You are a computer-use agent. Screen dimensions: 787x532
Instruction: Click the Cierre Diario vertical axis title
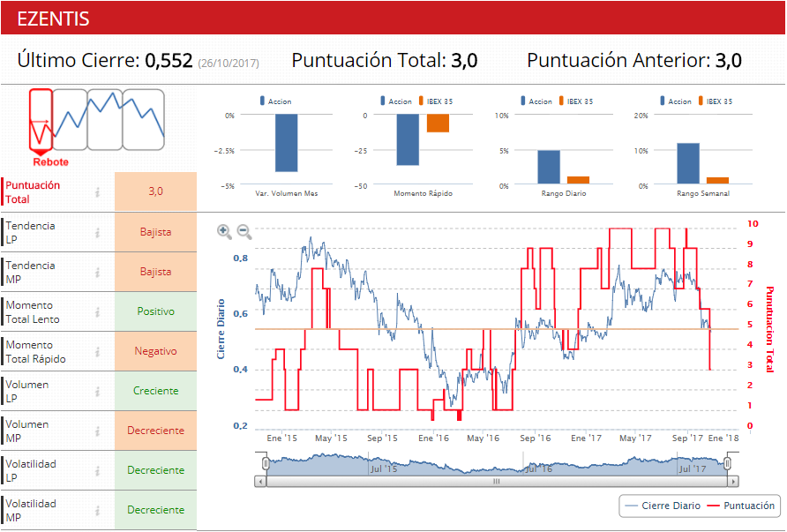pyautogui.click(x=221, y=329)
